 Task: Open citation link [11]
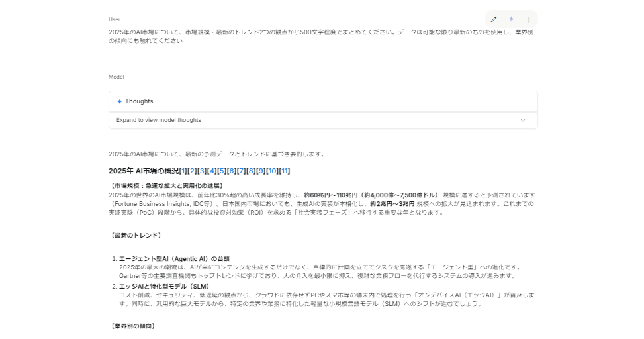(285, 171)
